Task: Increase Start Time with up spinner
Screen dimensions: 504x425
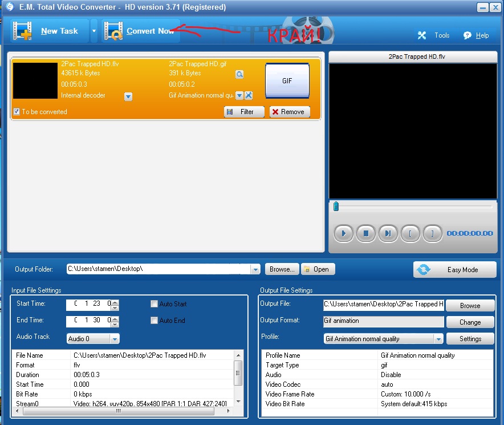Action: click(115, 302)
